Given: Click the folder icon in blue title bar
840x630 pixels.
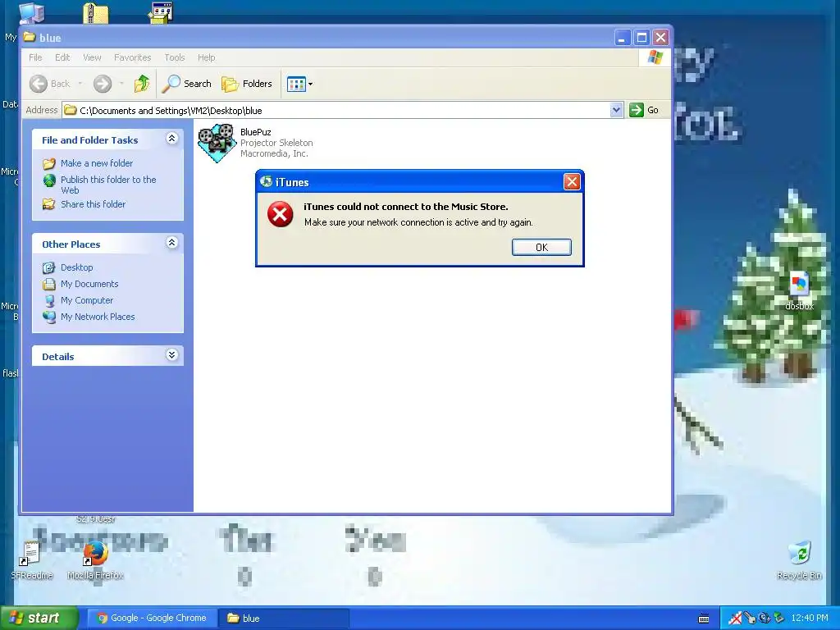Looking at the screenshot, I should click(30, 37).
